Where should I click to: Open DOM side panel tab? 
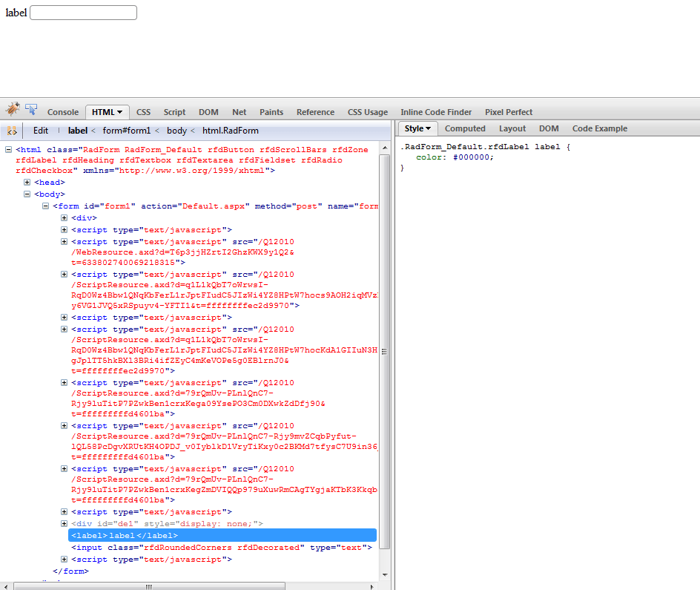pyautogui.click(x=549, y=128)
